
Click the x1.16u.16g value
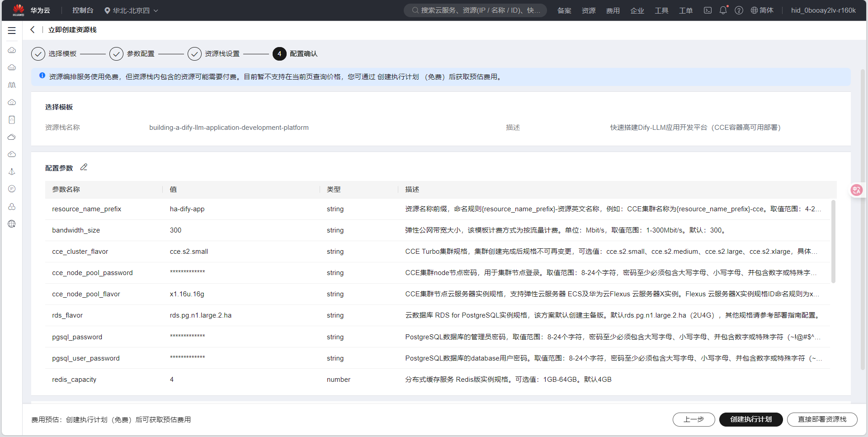(x=187, y=294)
